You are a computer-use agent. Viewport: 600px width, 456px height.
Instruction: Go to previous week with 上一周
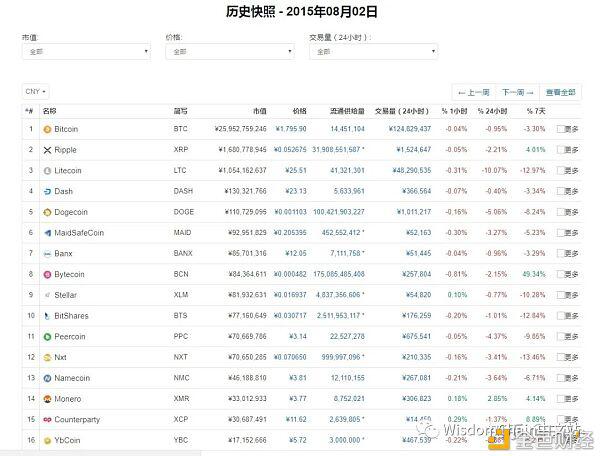click(x=474, y=93)
